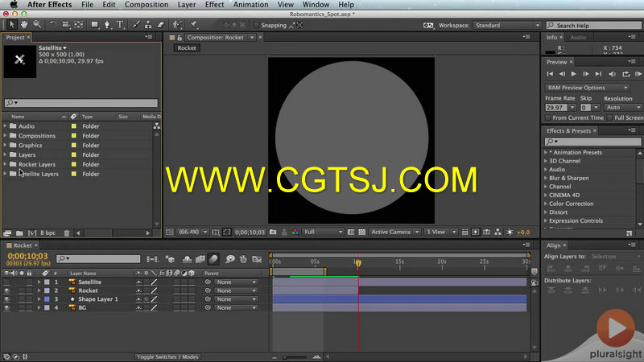Select the Pen tool
This screenshot has width=644, height=362.
[x=107, y=25]
